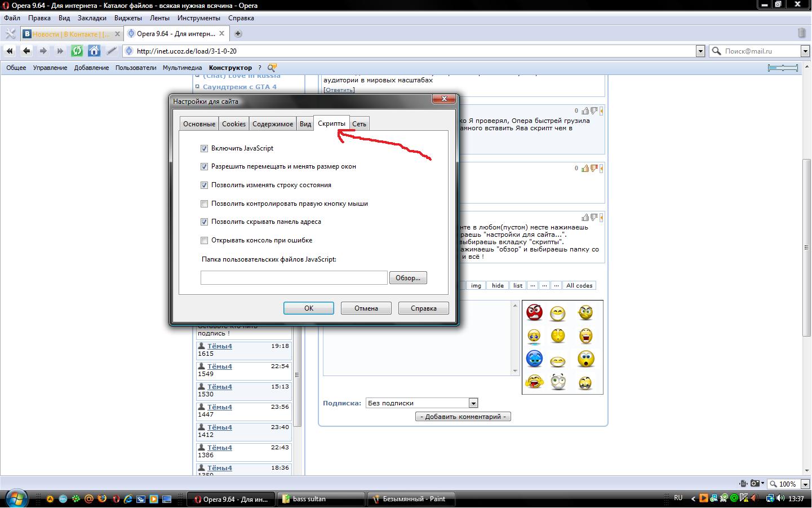Viewport: 812px width, 508px height.
Task: Insert the surprised open-mouth smiley
Action: tap(585, 359)
